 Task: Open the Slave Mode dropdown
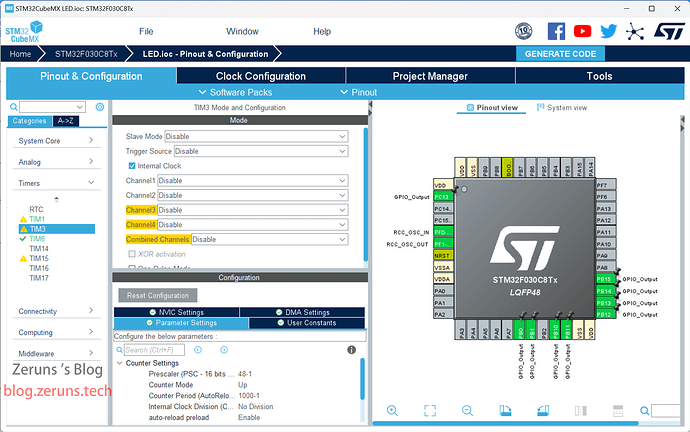(255, 136)
